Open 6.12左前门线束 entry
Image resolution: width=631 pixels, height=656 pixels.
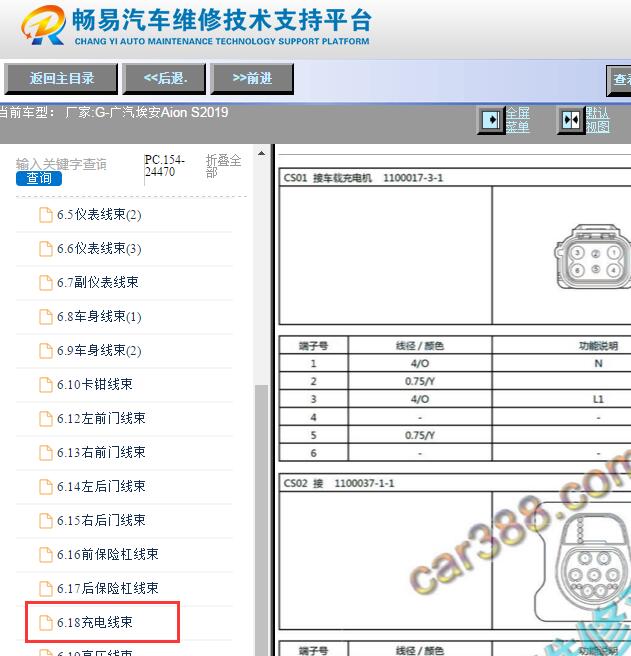click(x=101, y=418)
